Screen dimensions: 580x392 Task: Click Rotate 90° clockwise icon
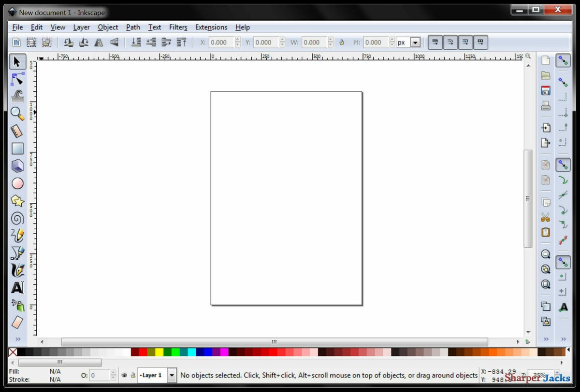click(x=84, y=42)
